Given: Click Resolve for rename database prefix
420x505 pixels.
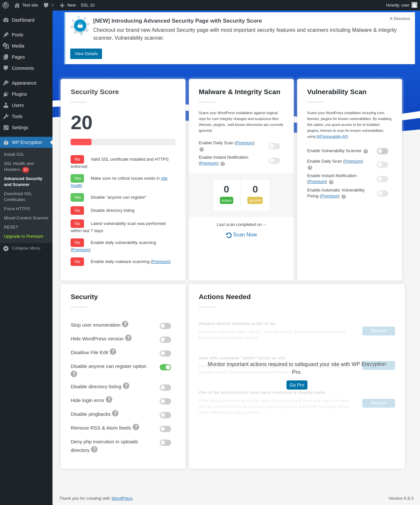Looking at the screenshot, I should pyautogui.click(x=379, y=331).
